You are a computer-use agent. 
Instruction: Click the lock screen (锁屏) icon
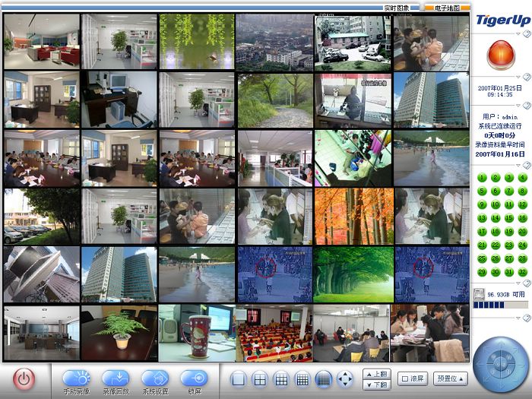pos(194,378)
